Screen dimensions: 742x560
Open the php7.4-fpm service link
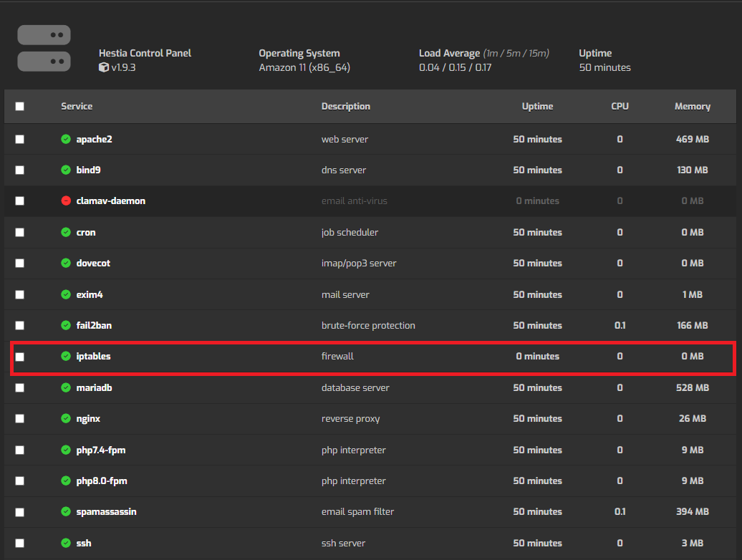[101, 450]
